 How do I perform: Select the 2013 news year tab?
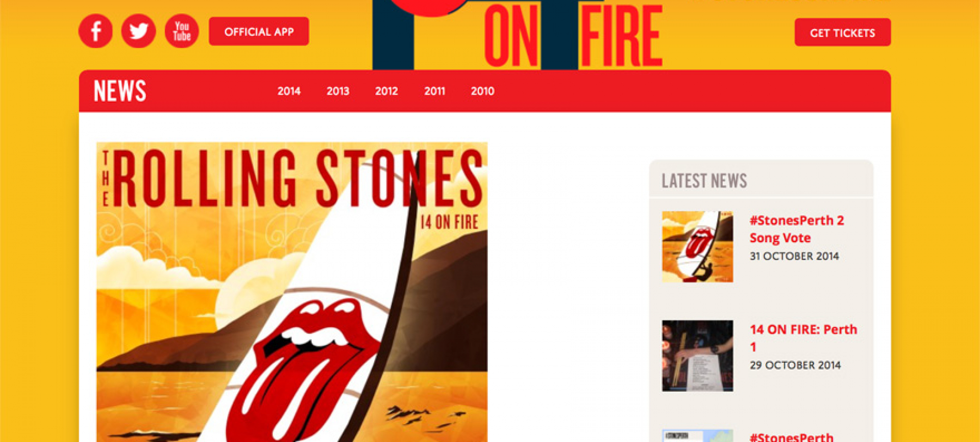pos(338,91)
